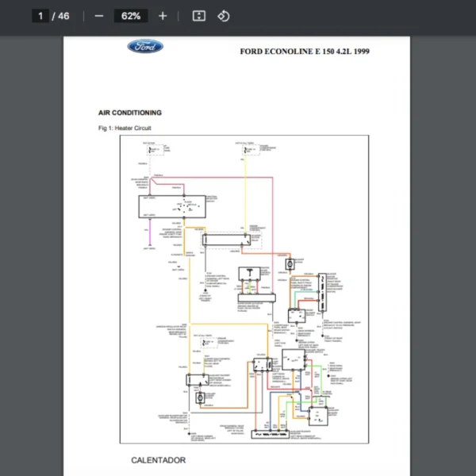
Task: Click the zoom out minus icon
Action: (x=99, y=16)
